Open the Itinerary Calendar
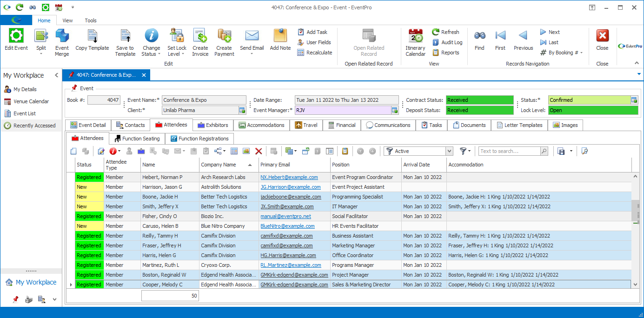This screenshot has height=318, width=644. 415,42
